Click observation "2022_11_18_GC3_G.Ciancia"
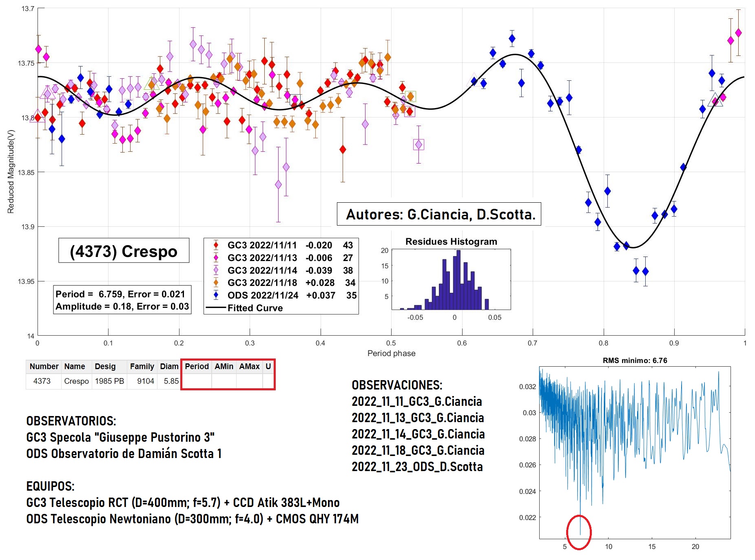This screenshot has height=560, width=755. point(418,450)
